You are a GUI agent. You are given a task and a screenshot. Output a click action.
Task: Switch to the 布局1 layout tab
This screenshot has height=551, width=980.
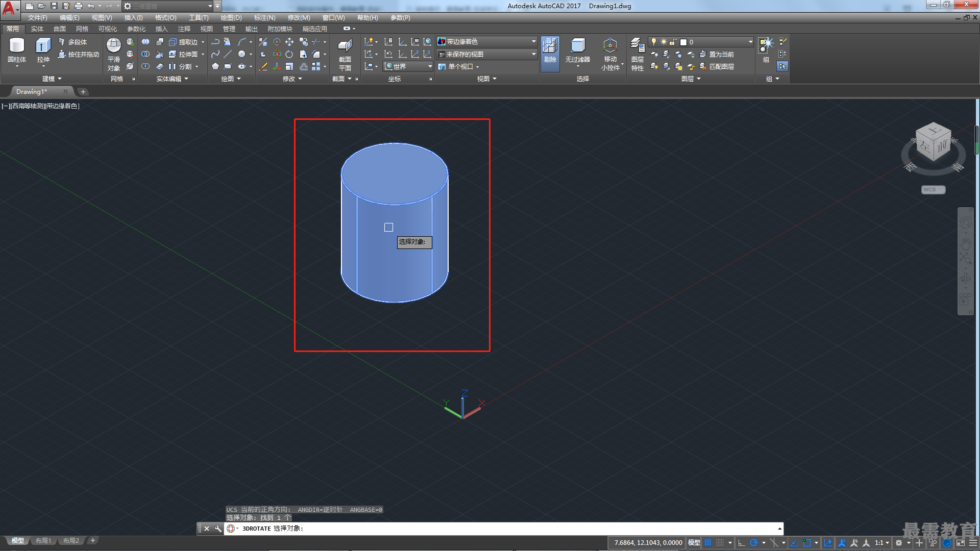(x=43, y=540)
